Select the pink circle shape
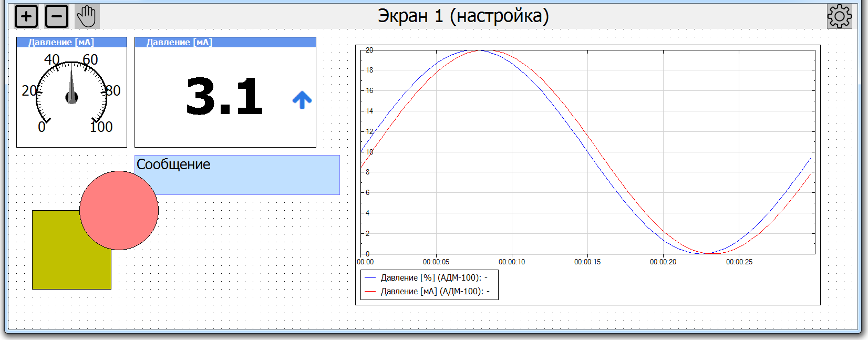 click(119, 210)
